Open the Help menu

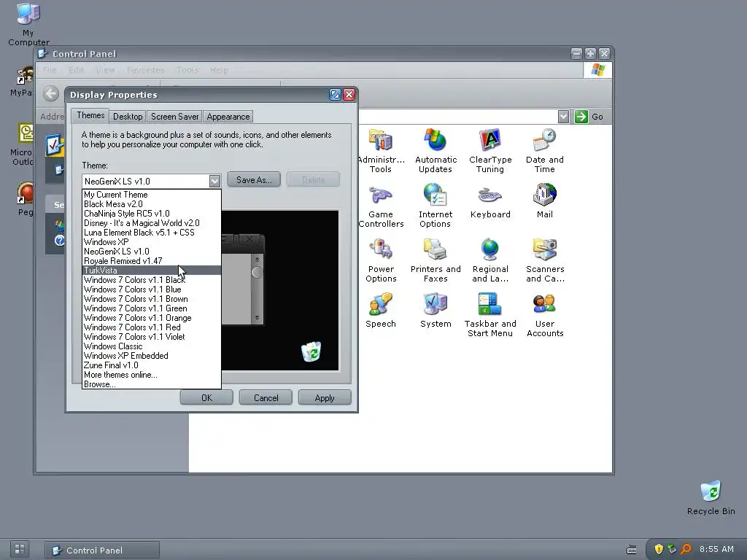tap(219, 70)
